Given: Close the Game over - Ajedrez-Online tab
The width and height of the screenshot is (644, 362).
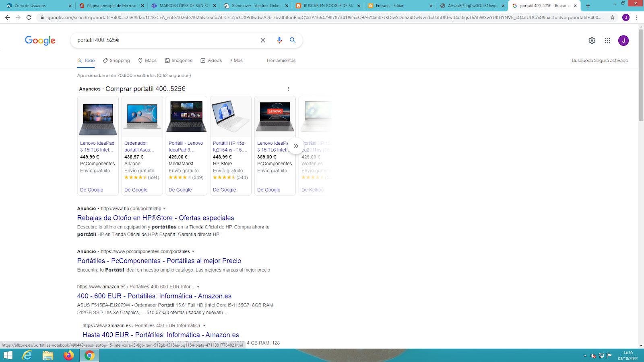Looking at the screenshot, I should click(x=287, y=6).
